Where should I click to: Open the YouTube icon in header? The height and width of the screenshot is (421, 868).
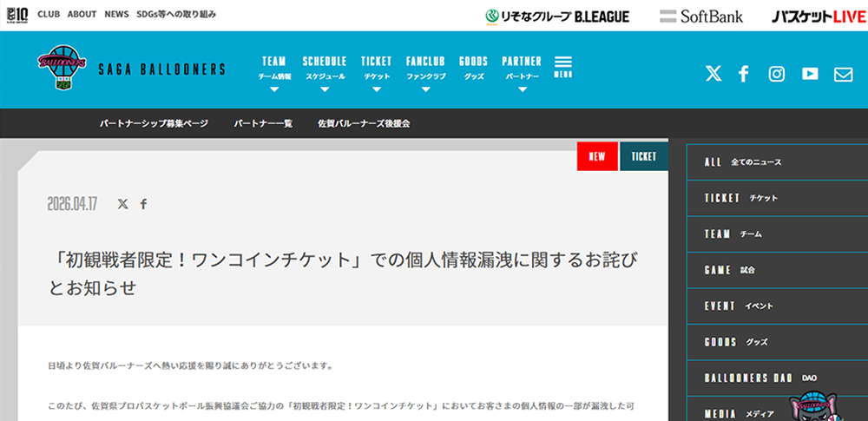click(810, 74)
